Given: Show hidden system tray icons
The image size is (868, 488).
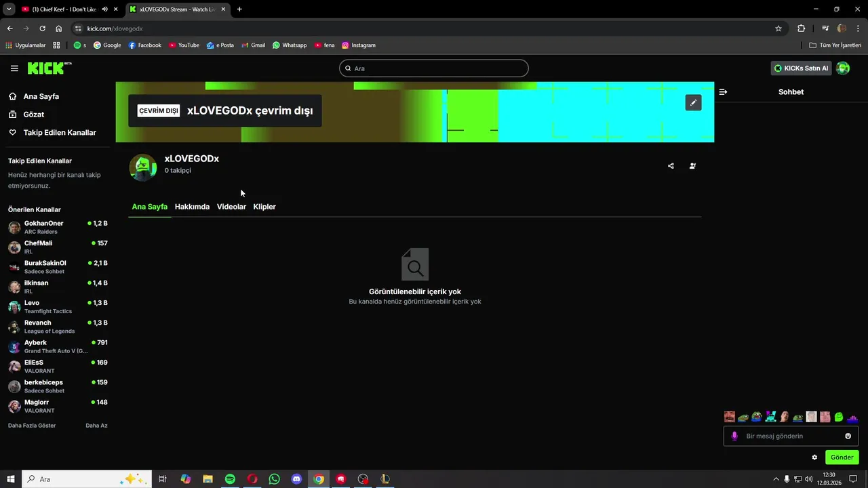Looking at the screenshot, I should 776,479.
